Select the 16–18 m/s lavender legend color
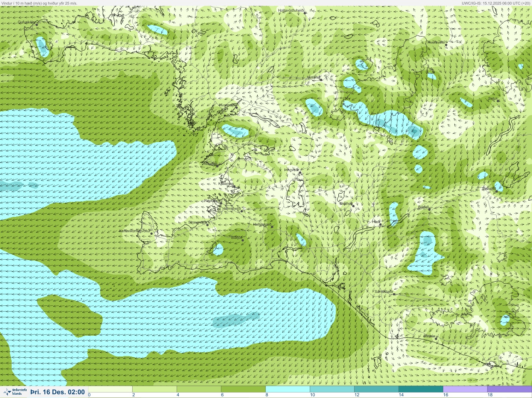Screen dimensions: 532x398 pyautogui.click(x=465, y=389)
